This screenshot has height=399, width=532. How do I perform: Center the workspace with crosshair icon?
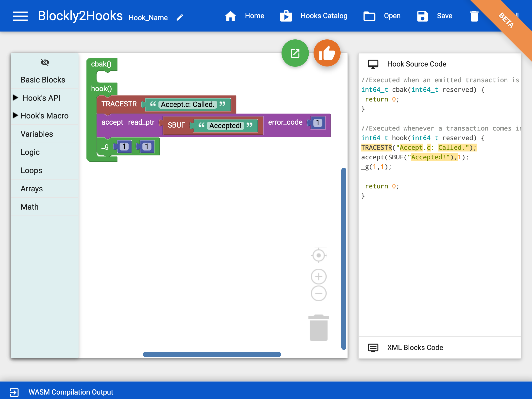[318, 255]
